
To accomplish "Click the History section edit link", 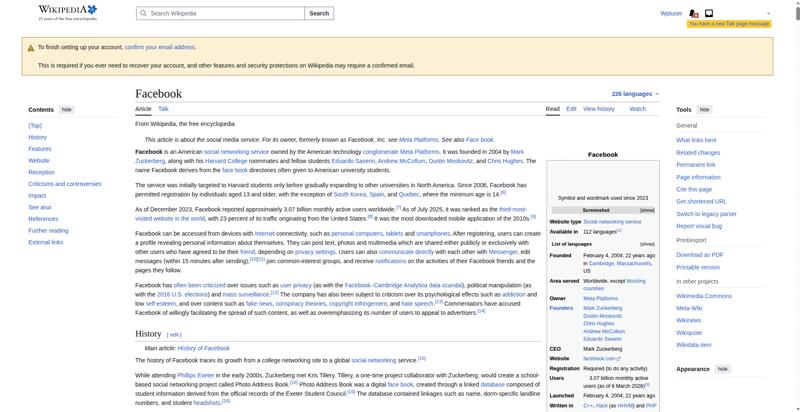I will (x=174, y=335).
